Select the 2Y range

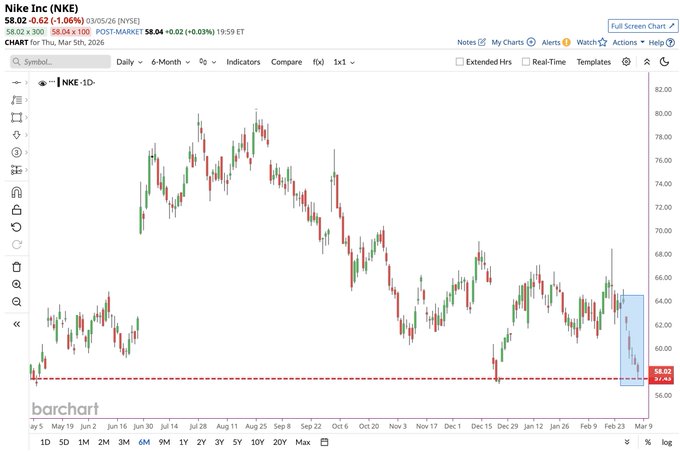tap(201, 442)
